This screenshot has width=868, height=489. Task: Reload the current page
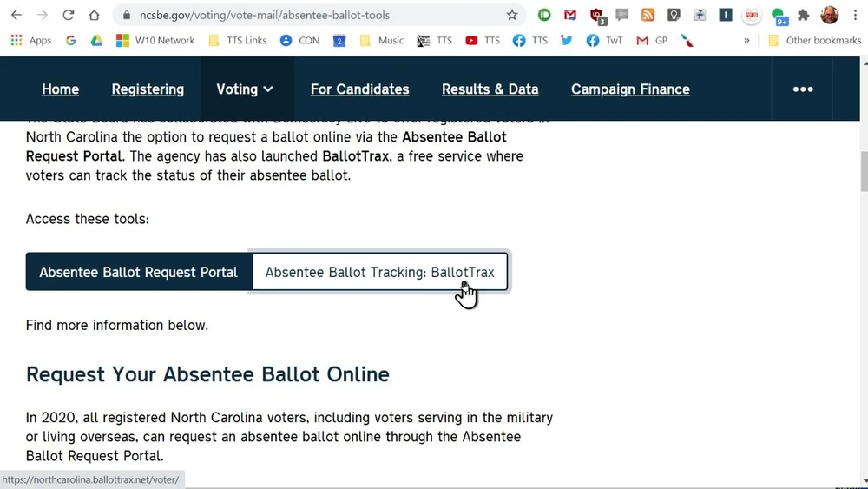pos(68,15)
